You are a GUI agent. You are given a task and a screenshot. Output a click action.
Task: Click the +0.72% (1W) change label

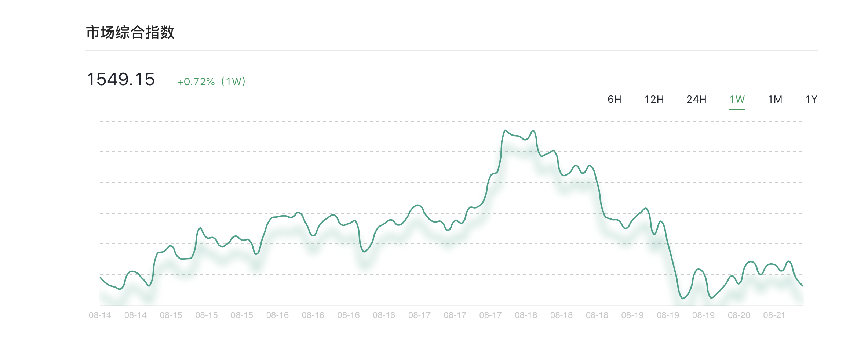point(211,82)
